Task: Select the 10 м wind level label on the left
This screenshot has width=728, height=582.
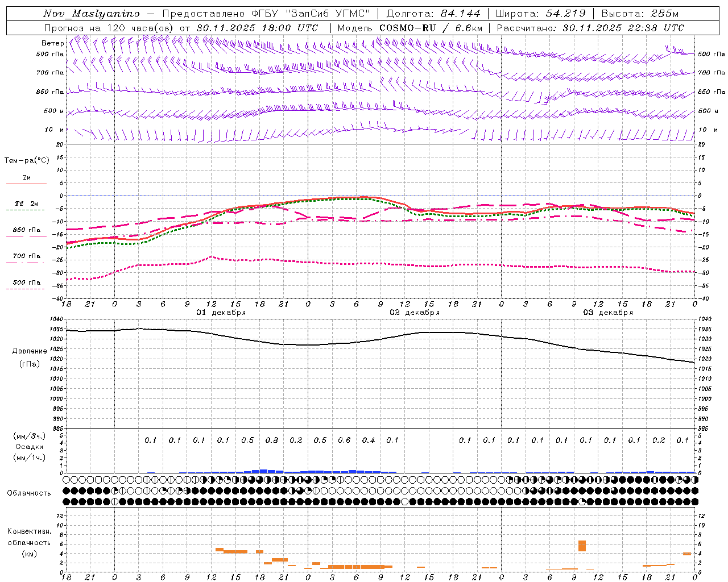Action: coord(54,130)
